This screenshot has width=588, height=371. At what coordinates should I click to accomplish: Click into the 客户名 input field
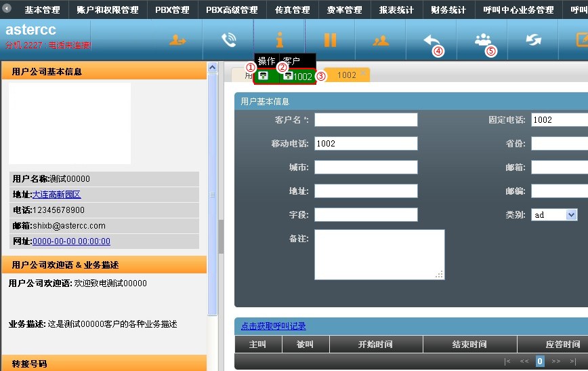click(366, 120)
